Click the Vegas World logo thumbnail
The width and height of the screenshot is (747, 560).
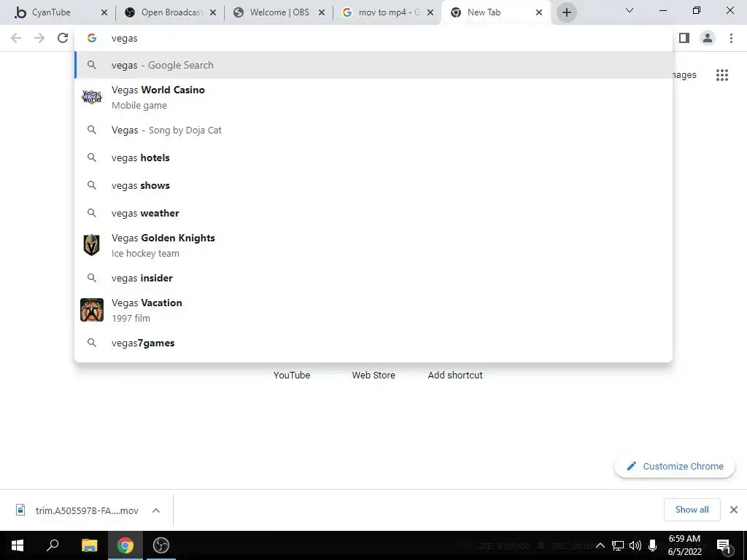92,97
